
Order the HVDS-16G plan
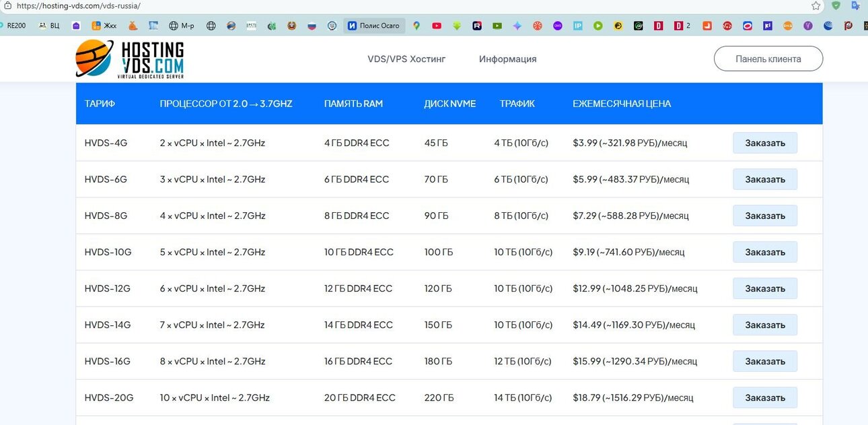pos(765,361)
